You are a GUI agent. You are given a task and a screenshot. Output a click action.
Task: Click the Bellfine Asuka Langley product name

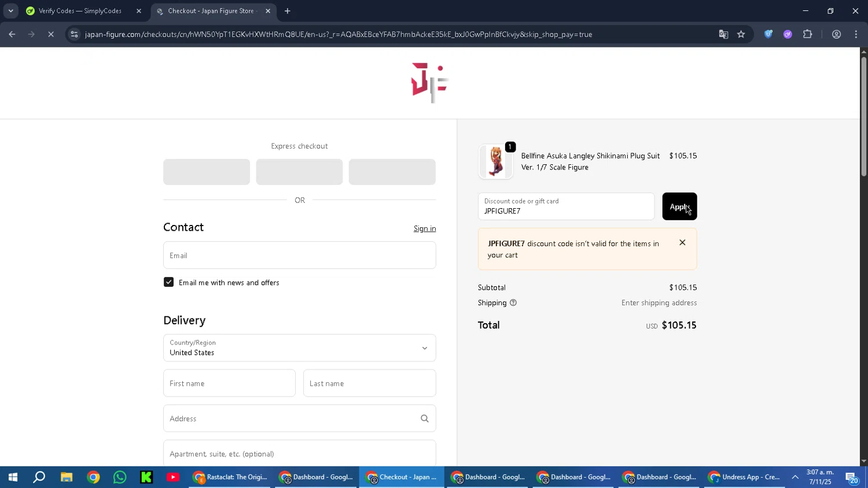(590, 161)
